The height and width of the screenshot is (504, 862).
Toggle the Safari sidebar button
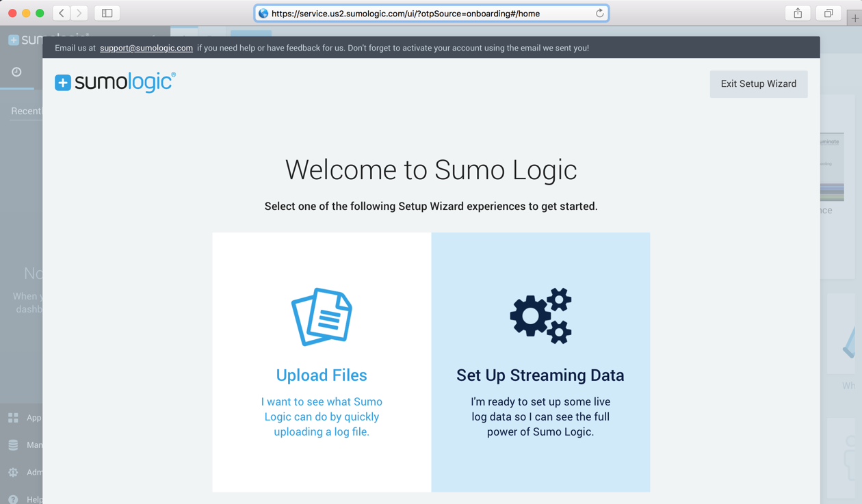107,13
